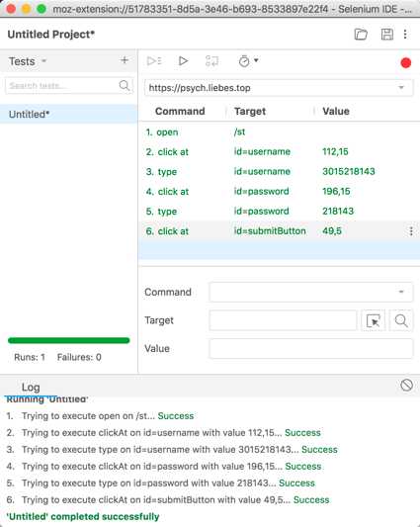Select the Untitled* test

click(68, 115)
